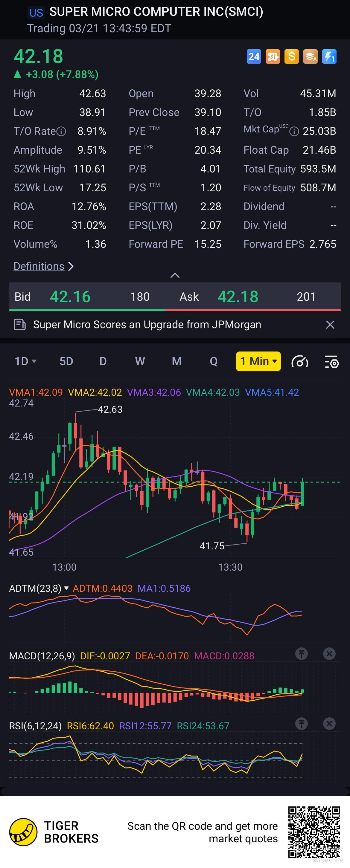Move MACD indicator to top with arrow icon

coord(302,654)
